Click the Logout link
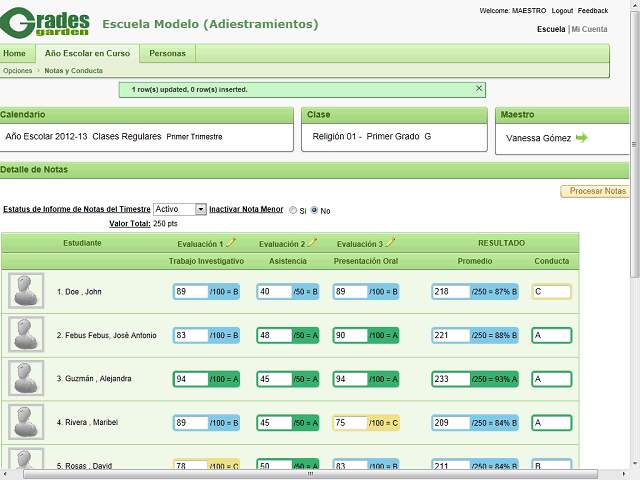 [x=562, y=11]
